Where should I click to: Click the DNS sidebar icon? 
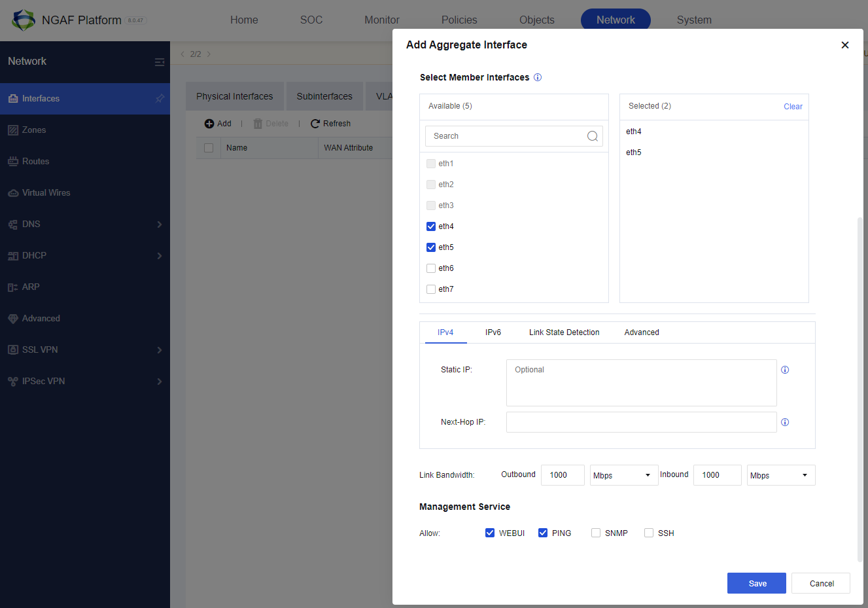click(13, 224)
